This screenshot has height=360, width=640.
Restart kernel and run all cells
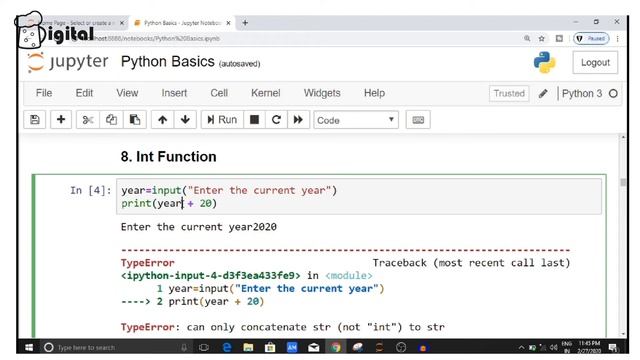pos(298,120)
